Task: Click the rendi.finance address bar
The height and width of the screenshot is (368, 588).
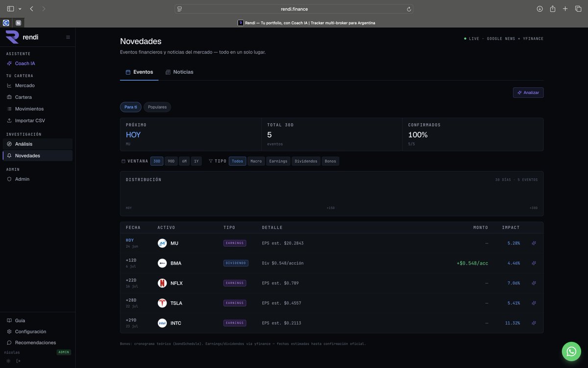Action: (294, 9)
